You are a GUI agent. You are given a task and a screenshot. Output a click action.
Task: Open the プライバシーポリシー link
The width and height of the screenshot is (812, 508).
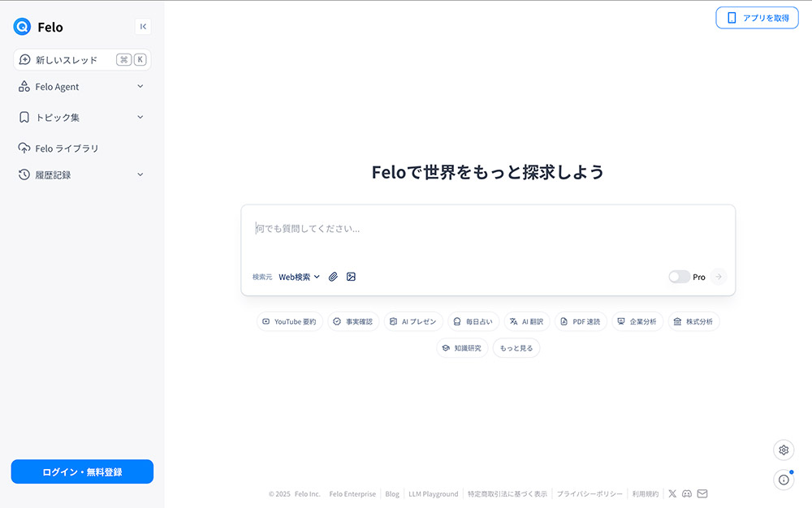point(590,494)
